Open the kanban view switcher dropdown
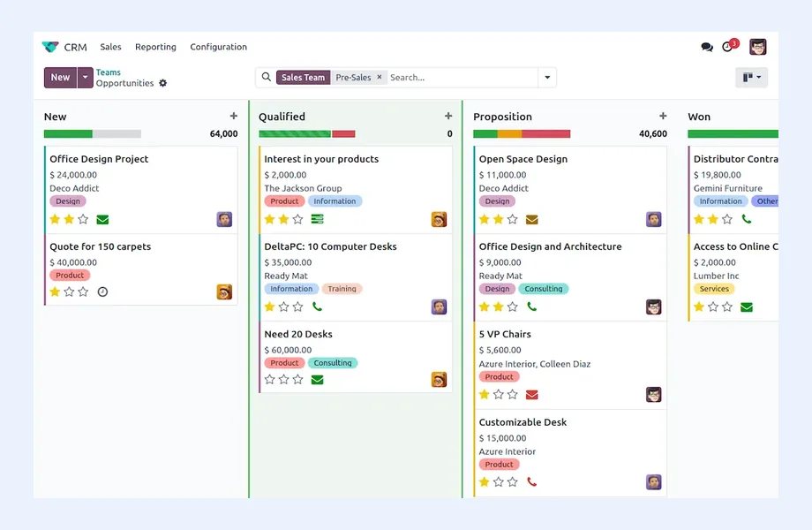Viewport: 812px width, 530px height. point(751,77)
